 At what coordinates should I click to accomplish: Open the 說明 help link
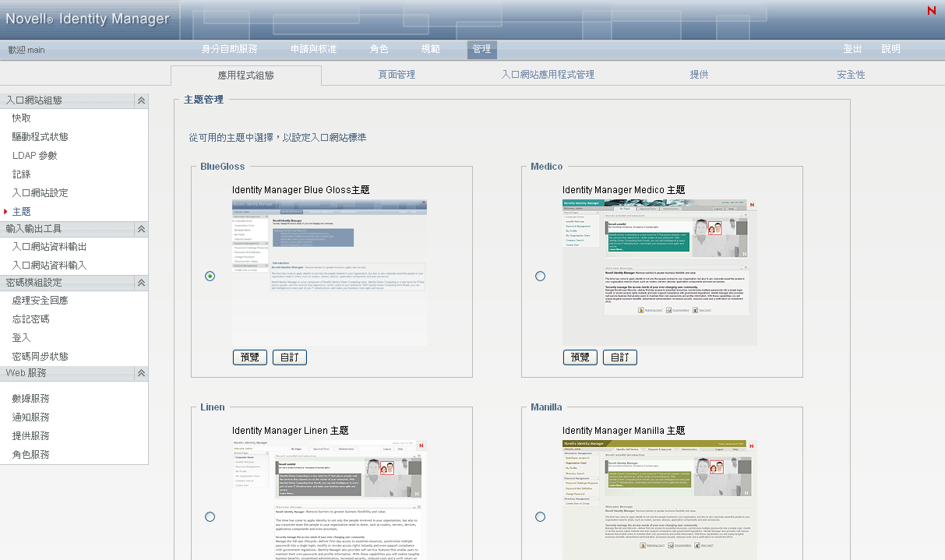(x=891, y=49)
